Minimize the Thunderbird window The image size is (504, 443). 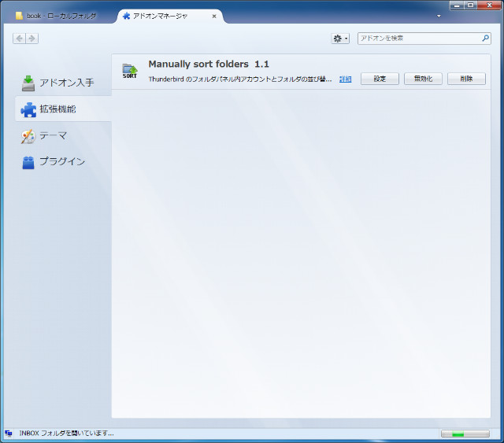tap(457, 6)
